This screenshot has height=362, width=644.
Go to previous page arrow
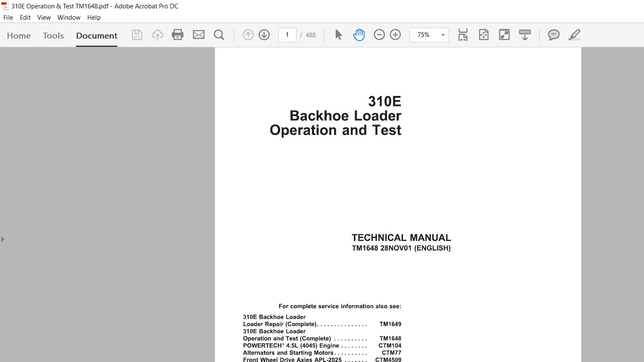[x=248, y=35]
